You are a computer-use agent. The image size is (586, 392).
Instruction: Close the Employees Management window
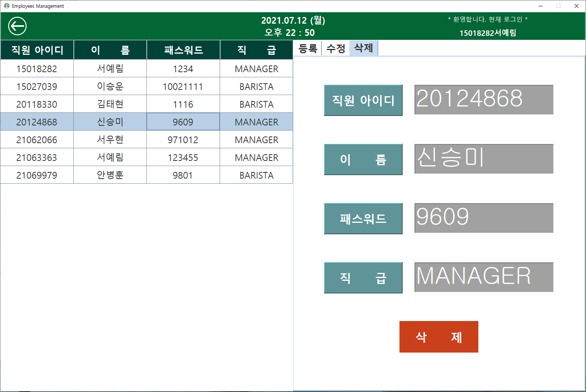point(577,6)
